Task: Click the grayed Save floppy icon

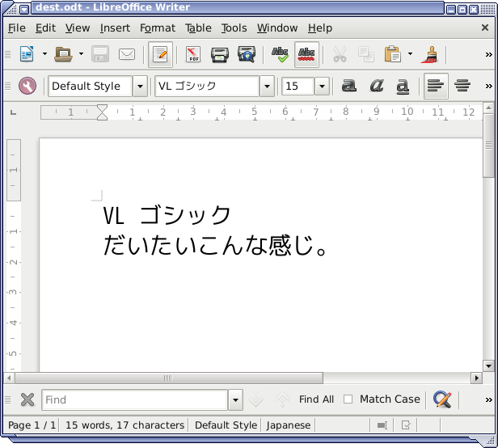Action: point(100,54)
